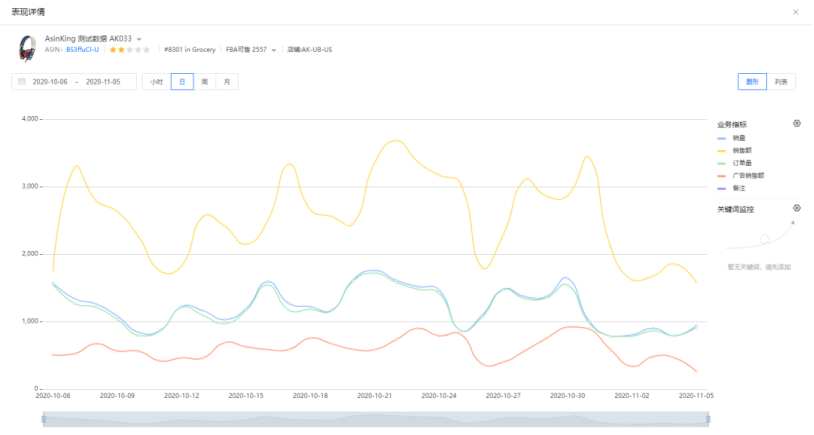Click the left handle of chart range slider
Image resolution: width=814 pixels, height=435 pixels.
44,419
